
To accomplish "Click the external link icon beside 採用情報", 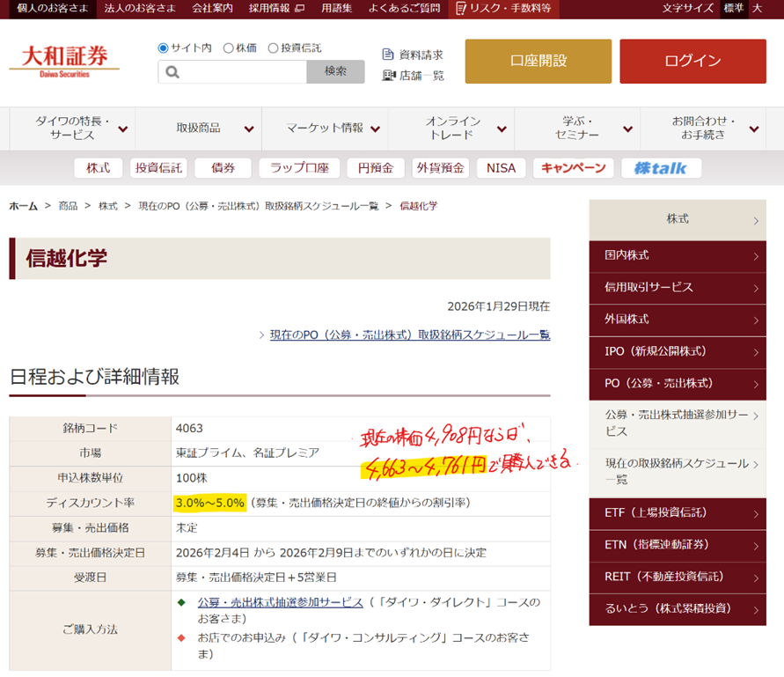I will pos(299,9).
